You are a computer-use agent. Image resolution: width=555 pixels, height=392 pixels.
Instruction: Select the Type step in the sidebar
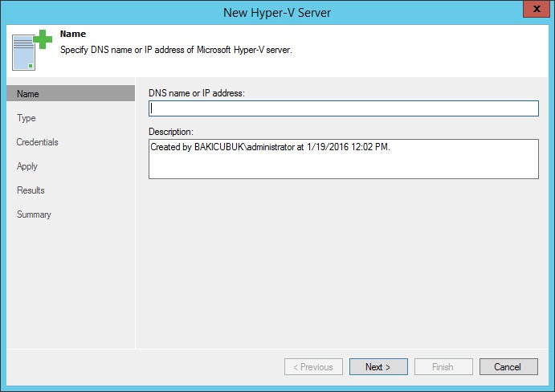coord(27,118)
